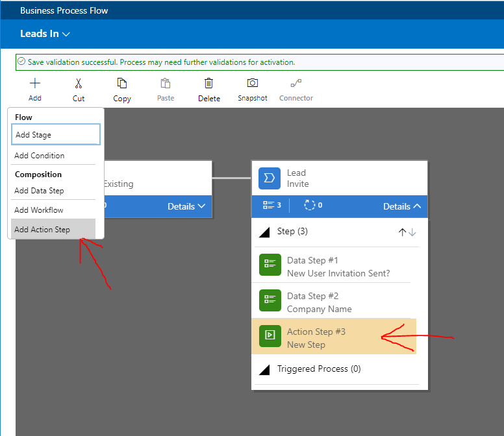Click the Add plus icon in toolbar
This screenshot has width=504, height=436.
pyautogui.click(x=35, y=84)
